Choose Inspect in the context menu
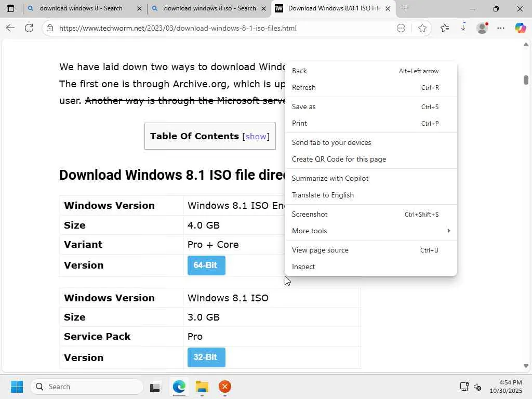The width and height of the screenshot is (532, 399). (x=371, y=267)
